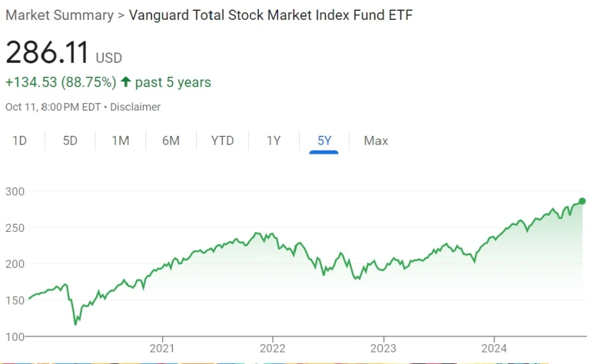Click the +134.53 (88.75%) change text
This screenshot has width=594, height=364.
click(61, 82)
